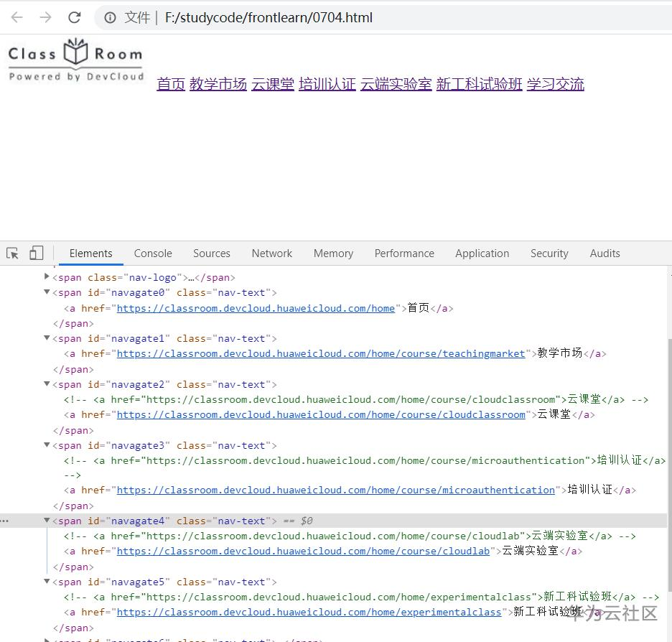672x642 pixels.
Task: Toggle the device toolbar icon
Action: (x=37, y=253)
